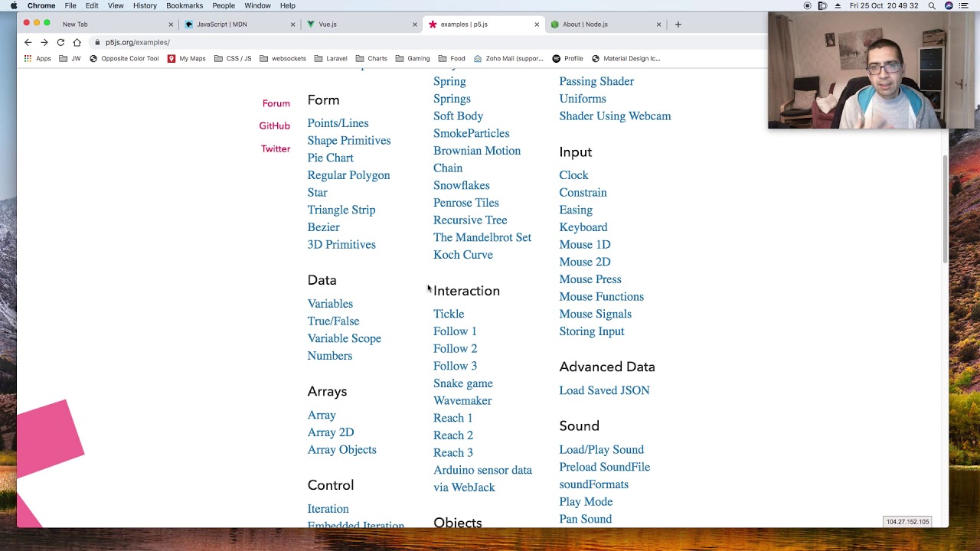Open the Variable Scope example

[x=345, y=338]
